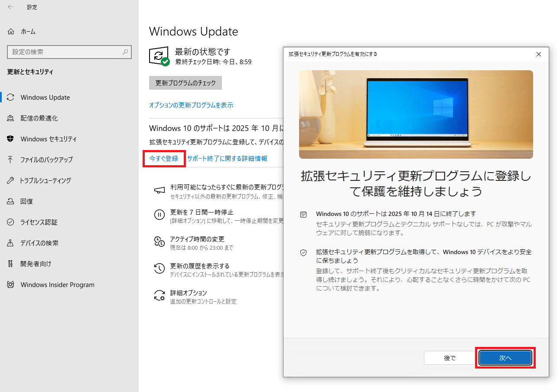Click the Home icon in sidebar
560x392 pixels.
(x=11, y=32)
